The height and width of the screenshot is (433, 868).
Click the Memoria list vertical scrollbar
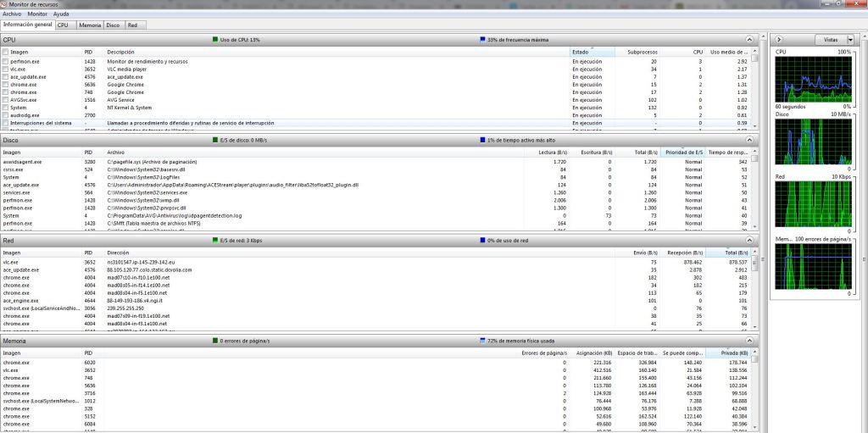coord(754,391)
